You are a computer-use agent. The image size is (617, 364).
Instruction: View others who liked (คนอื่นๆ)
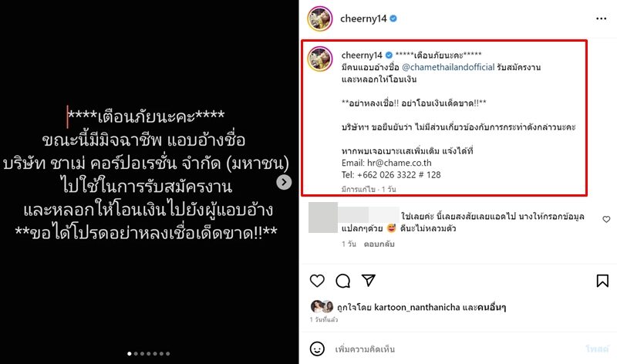[492, 308]
